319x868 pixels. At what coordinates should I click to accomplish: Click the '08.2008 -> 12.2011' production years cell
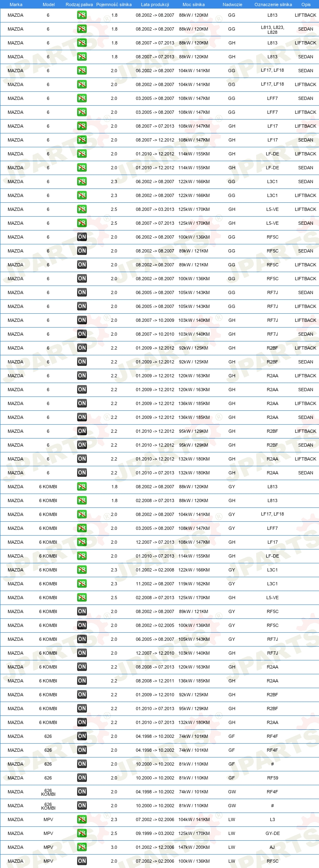point(155,681)
